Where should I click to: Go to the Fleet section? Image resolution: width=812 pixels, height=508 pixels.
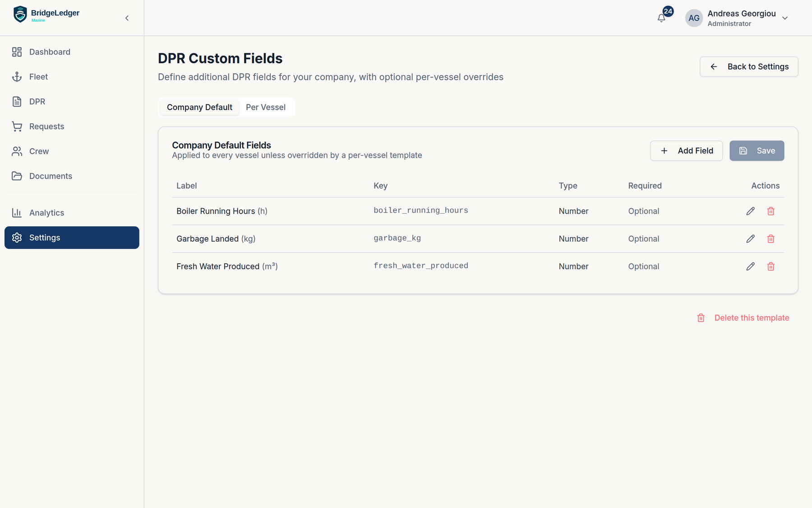tap(72, 77)
